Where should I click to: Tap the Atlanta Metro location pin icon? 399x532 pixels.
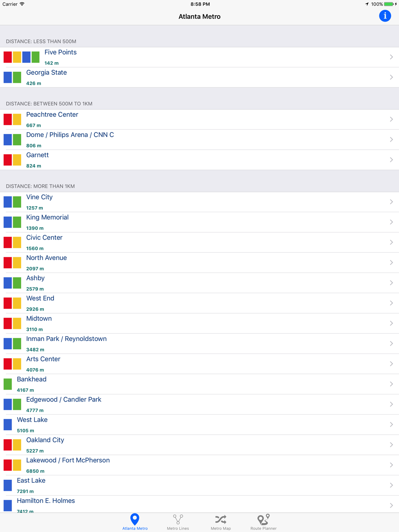click(x=135, y=519)
